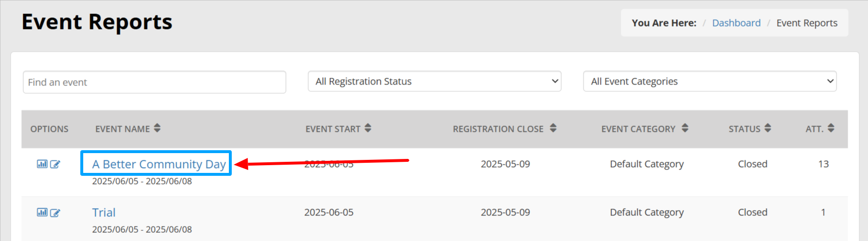This screenshot has height=241, width=868.
Task: Click the Event Category sort arrows
Action: click(685, 128)
